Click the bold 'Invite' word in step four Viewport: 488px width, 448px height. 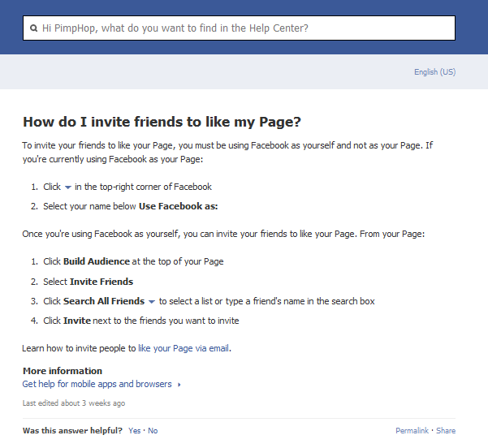77,321
